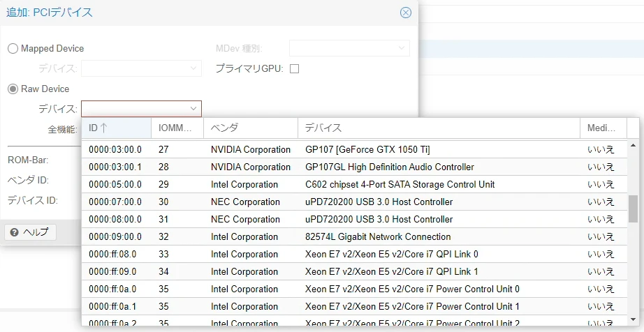The image size is (644, 332).
Task: Click the scroll down arrow of device list
Action: coord(633,319)
